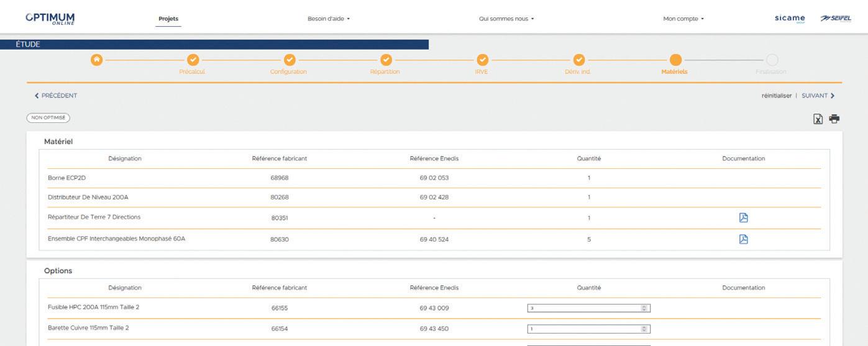Switch to the Projets tab

(x=168, y=19)
